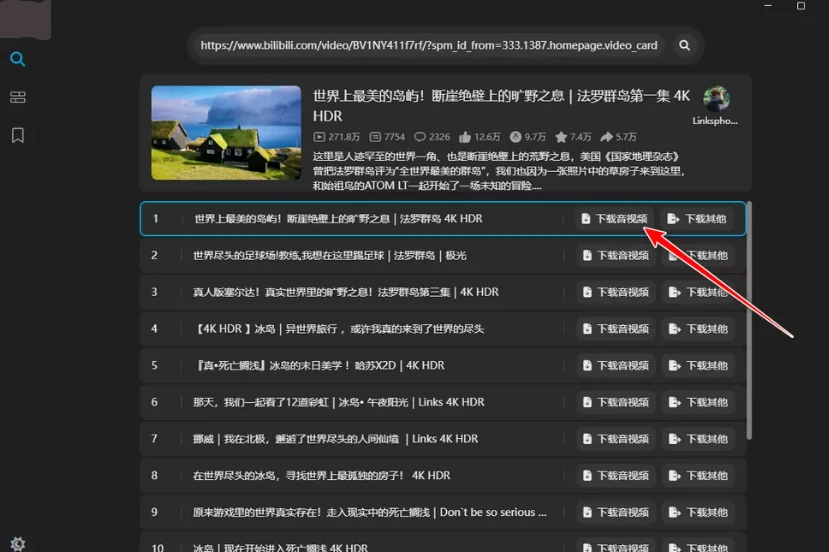Screen dimensions: 829x552
Task: Open the download queue sidebar icon
Action: coord(17,97)
